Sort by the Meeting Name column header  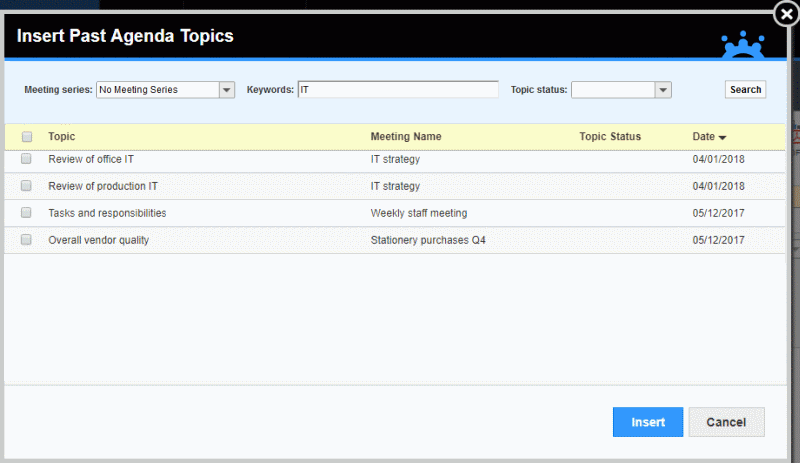[x=406, y=136]
